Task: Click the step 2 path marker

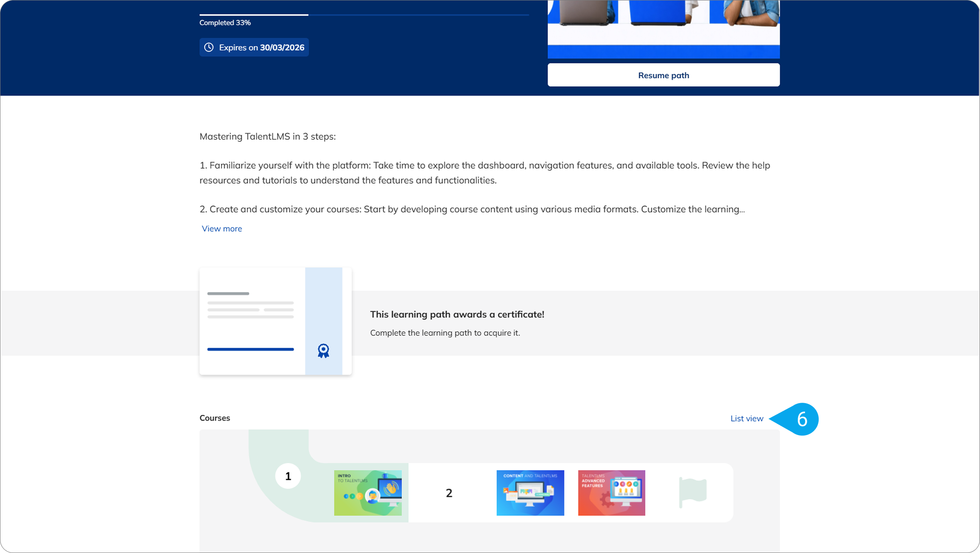Action: 449,493
